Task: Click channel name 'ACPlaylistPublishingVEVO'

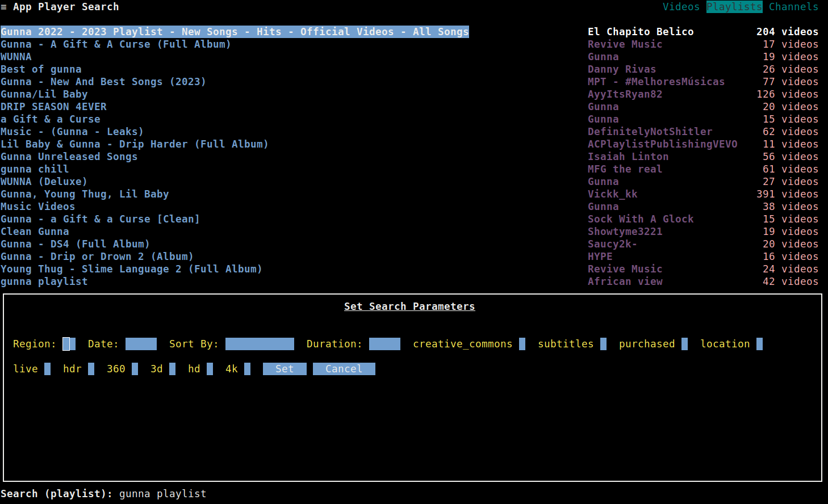Action: point(663,144)
